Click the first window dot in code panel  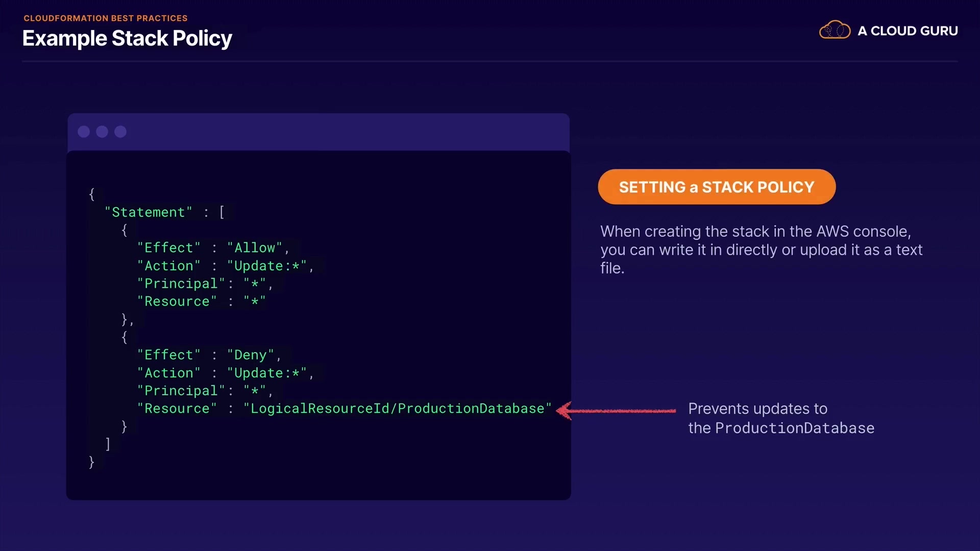tap(84, 132)
